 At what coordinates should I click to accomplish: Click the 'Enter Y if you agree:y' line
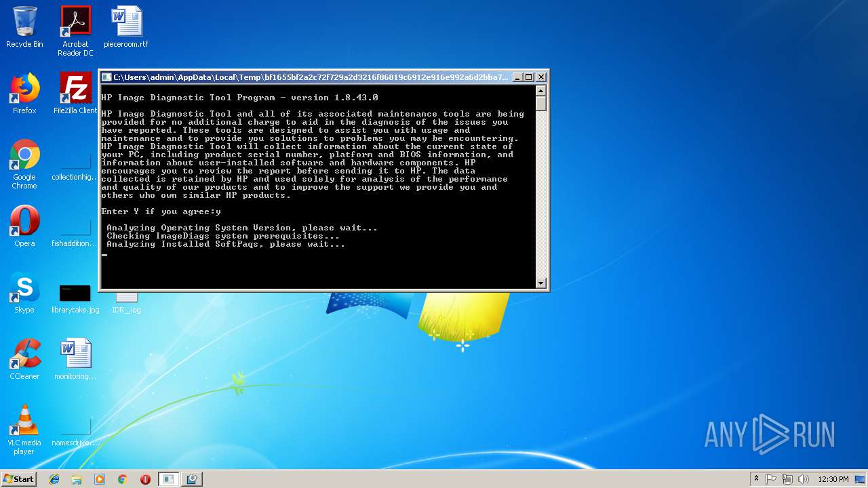point(161,211)
